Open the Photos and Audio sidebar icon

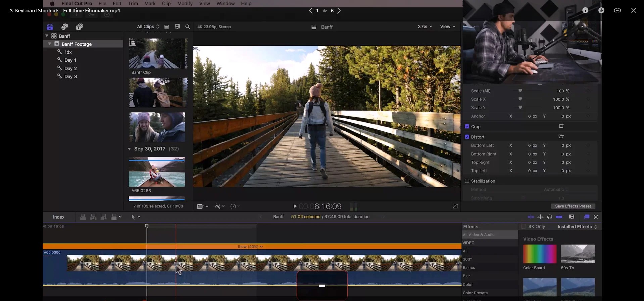coord(65,27)
